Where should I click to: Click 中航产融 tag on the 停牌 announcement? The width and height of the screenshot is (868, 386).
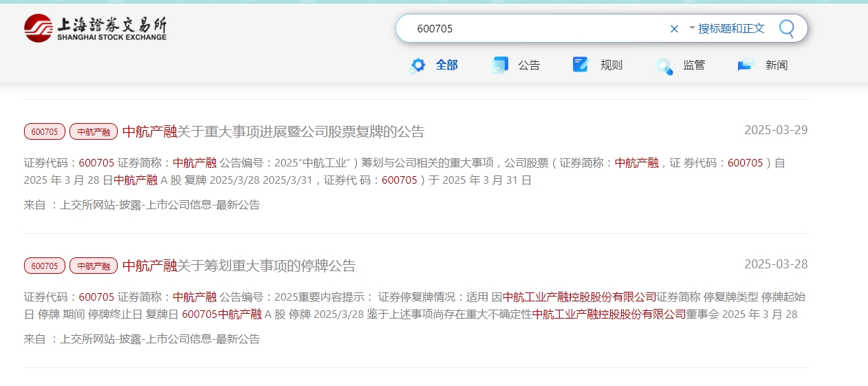94,266
